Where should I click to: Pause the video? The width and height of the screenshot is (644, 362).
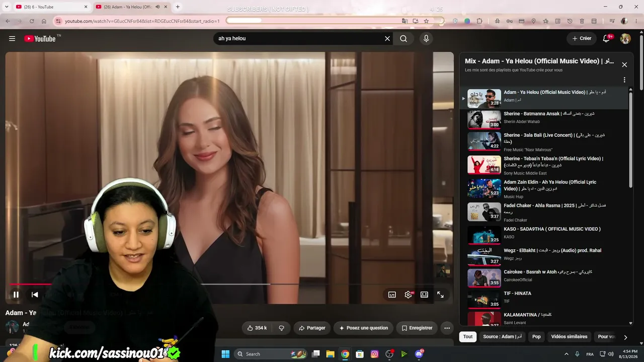[16, 295]
